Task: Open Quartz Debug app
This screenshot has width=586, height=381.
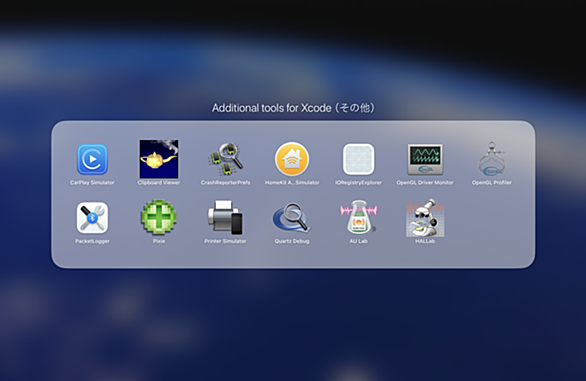Action: (292, 218)
